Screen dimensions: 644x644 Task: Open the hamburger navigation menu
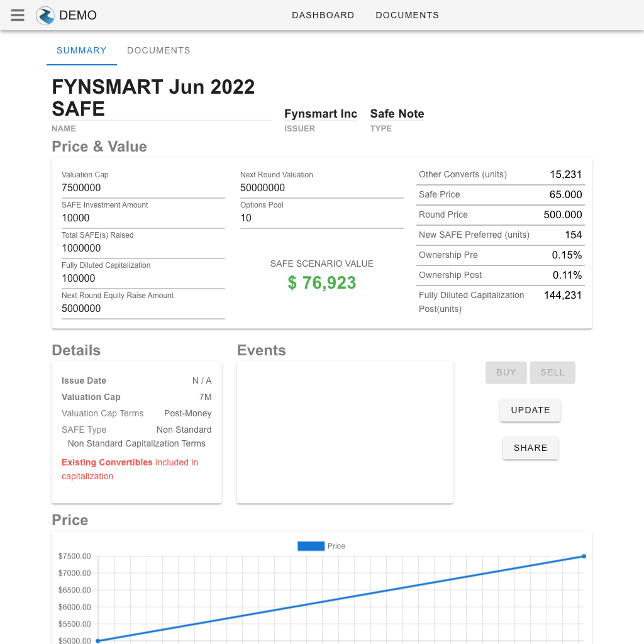[x=18, y=15]
